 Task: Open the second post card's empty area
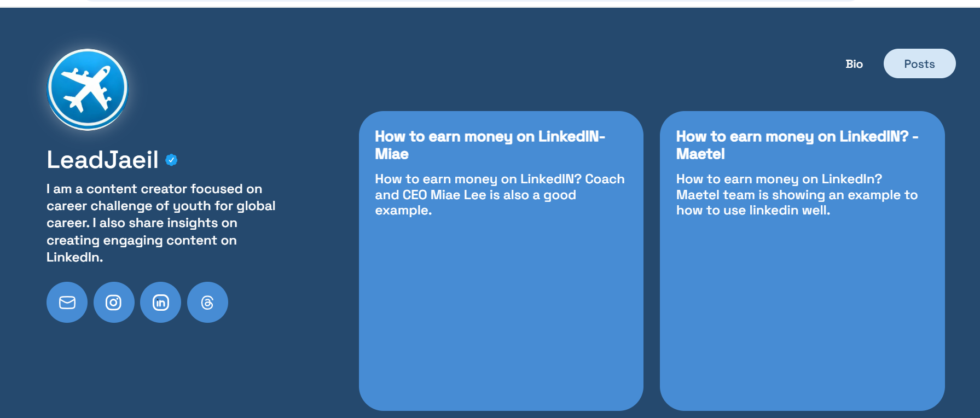(x=802, y=315)
